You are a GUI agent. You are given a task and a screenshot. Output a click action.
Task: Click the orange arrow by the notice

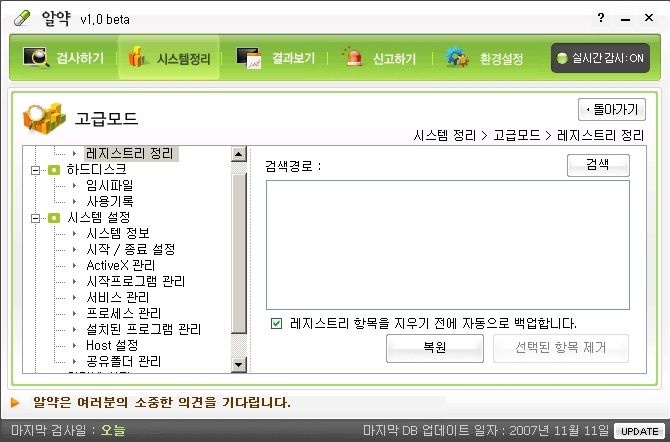15,402
